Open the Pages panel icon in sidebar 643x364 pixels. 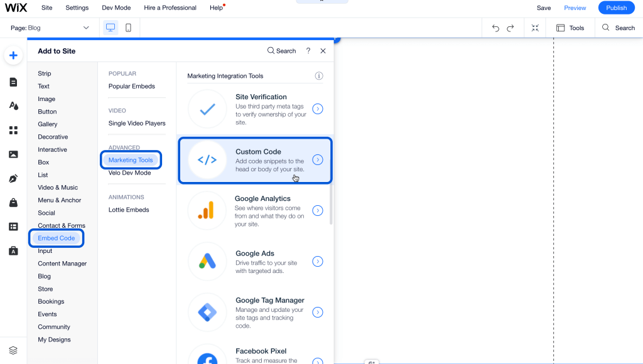tap(13, 82)
